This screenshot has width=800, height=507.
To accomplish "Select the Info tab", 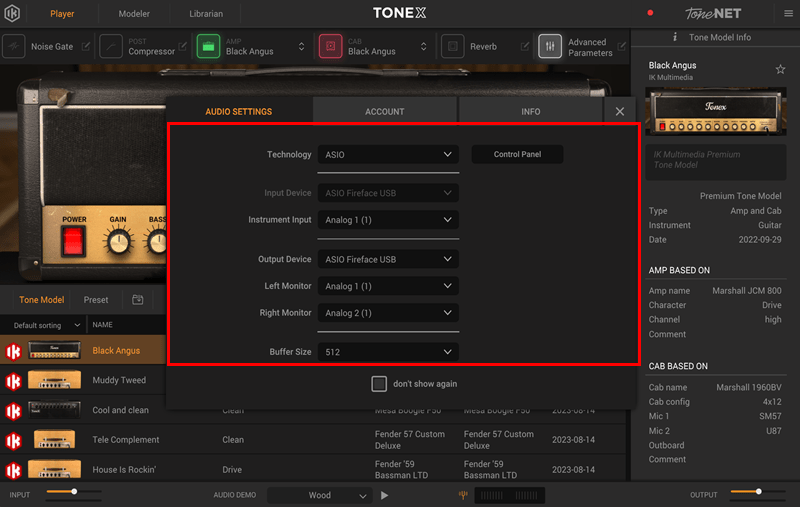I will tap(531, 111).
